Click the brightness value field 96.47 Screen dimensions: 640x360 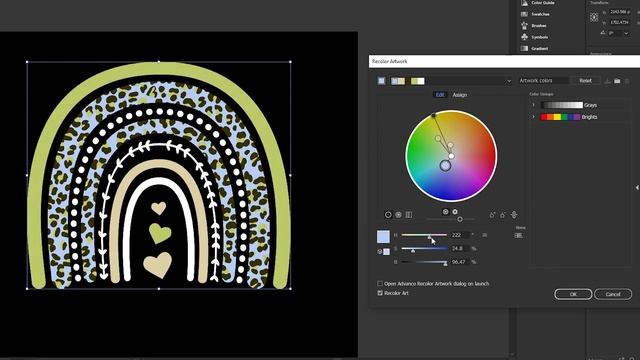click(459, 262)
